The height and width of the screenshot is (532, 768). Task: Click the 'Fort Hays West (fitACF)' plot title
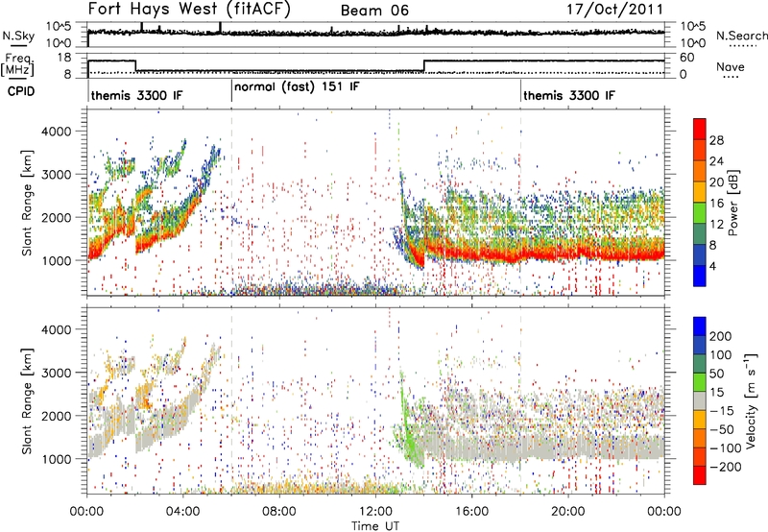pyautogui.click(x=189, y=9)
